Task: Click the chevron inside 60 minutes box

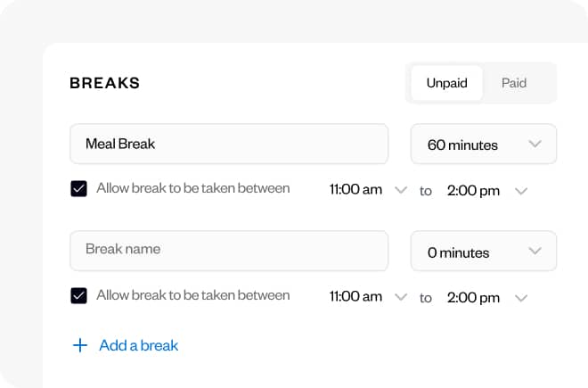Action: [535, 144]
